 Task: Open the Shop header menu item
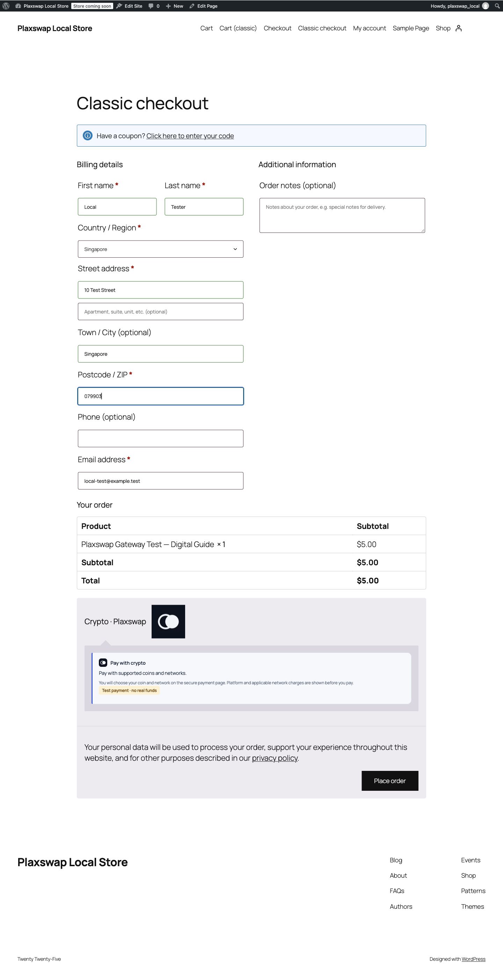(443, 28)
